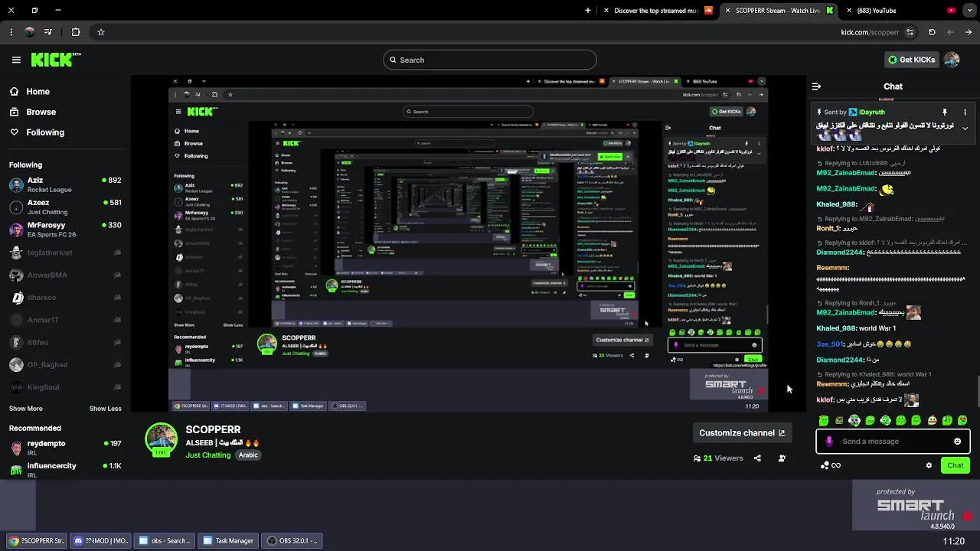Open KingSoul channel in sidebar
This screenshot has height=551, width=980.
click(x=65, y=387)
